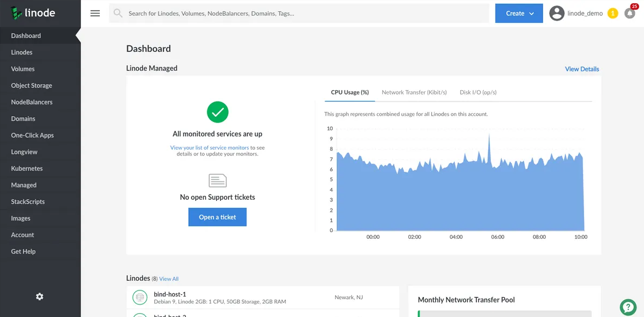Image resolution: width=644 pixels, height=317 pixels.
Task: Click the green services-up checkmark icon
Action: [x=218, y=112]
